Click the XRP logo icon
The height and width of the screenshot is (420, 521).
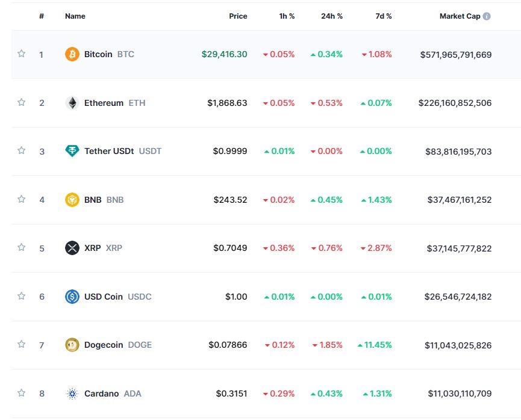(x=72, y=248)
